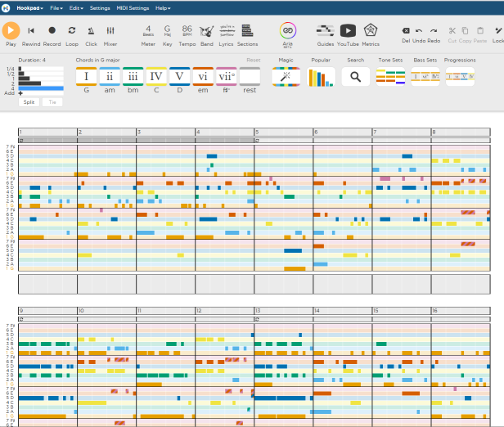Launch the Aria assistant

pos(288,31)
